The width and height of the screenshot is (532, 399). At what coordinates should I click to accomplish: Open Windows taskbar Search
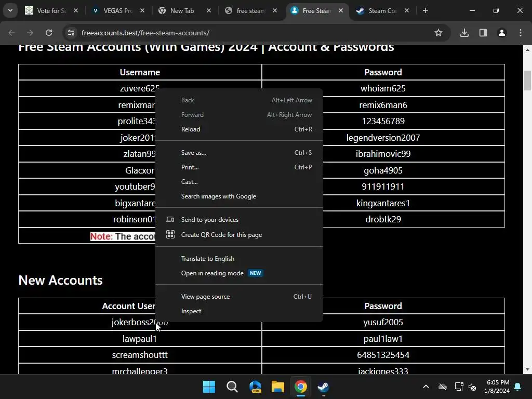pos(232,387)
